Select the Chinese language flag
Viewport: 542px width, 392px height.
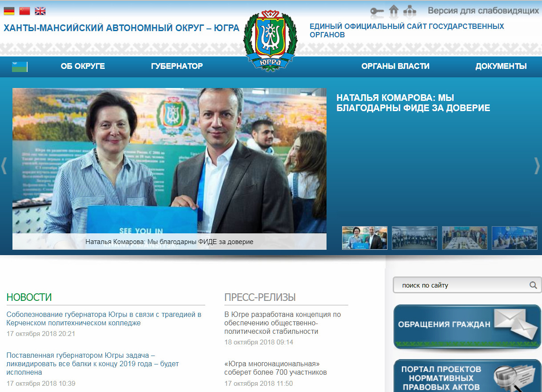pos(24,11)
